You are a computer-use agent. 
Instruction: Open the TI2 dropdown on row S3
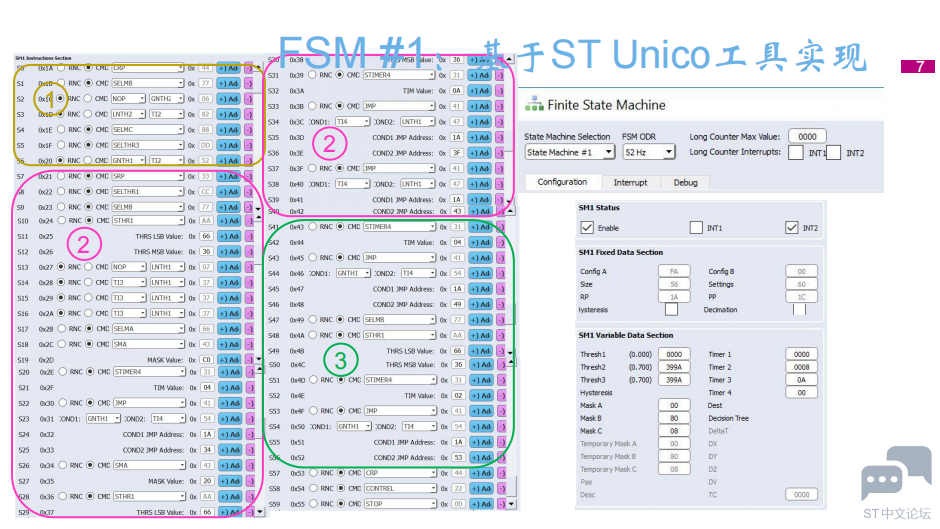click(167, 114)
